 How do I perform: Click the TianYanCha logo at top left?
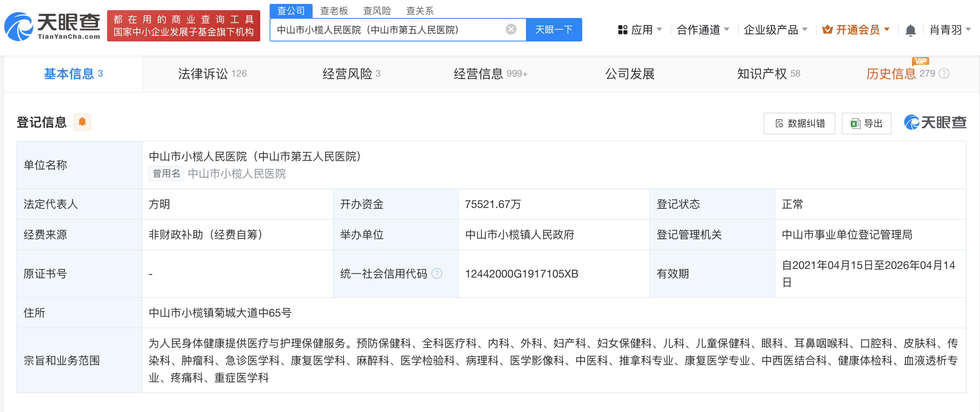52,26
